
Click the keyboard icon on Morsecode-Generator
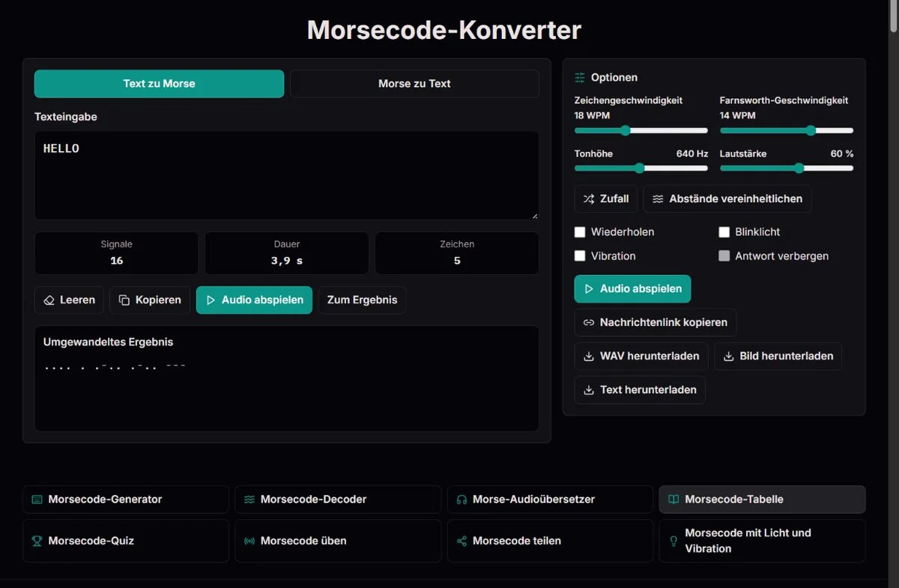click(x=37, y=500)
